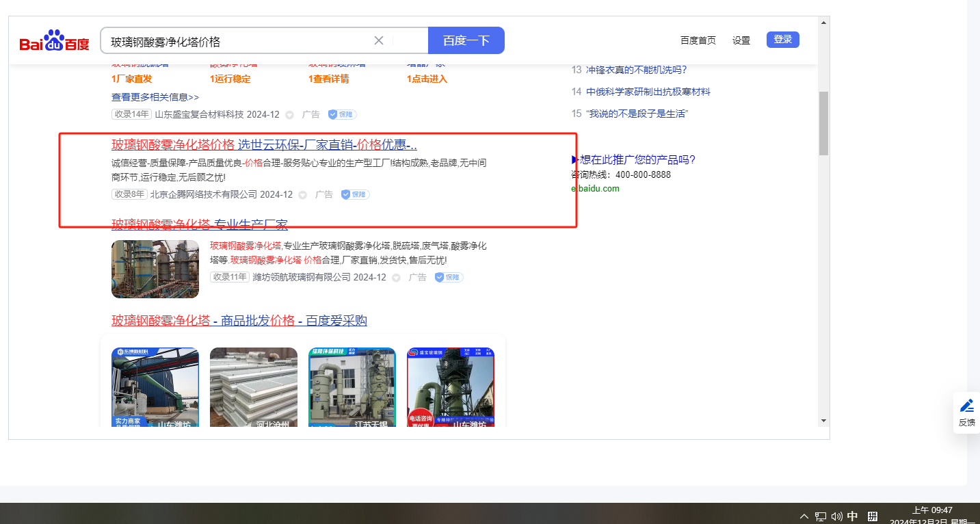Image resolution: width=980 pixels, height=524 pixels.
Task: Expand the system tray hidden icons chevron
Action: [804, 516]
